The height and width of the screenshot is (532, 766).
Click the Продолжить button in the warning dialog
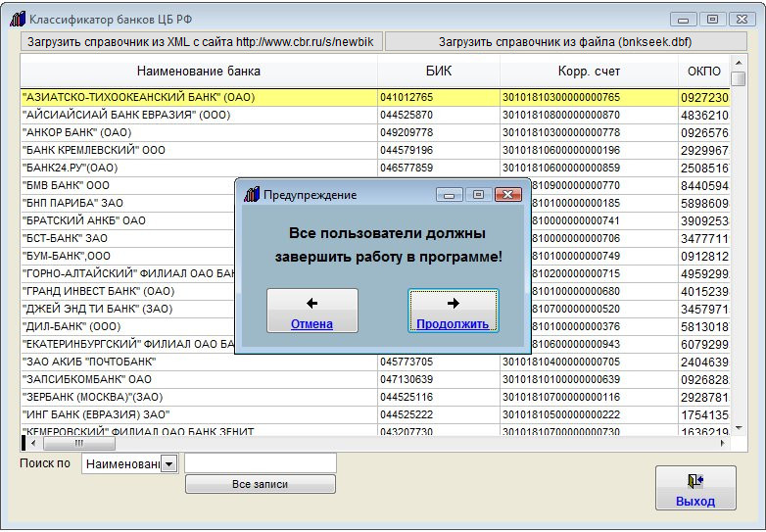coord(453,311)
